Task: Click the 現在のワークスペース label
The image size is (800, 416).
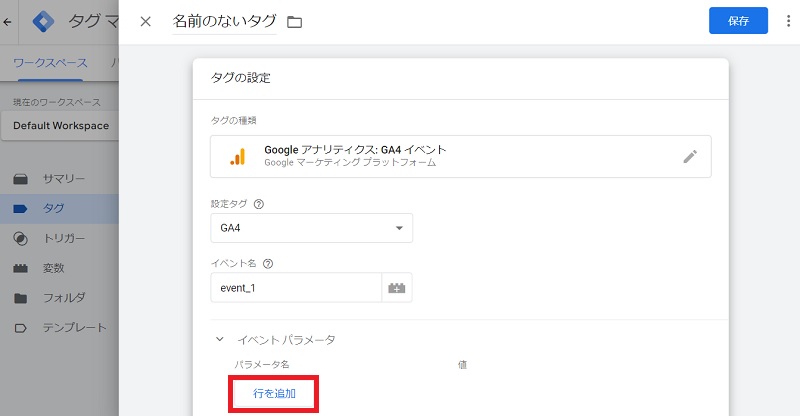Action: (x=57, y=102)
